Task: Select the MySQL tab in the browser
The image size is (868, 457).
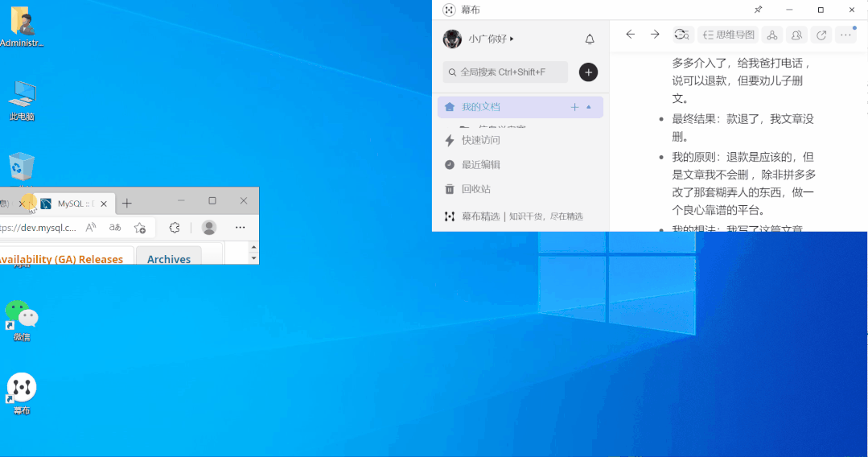Action: point(74,204)
